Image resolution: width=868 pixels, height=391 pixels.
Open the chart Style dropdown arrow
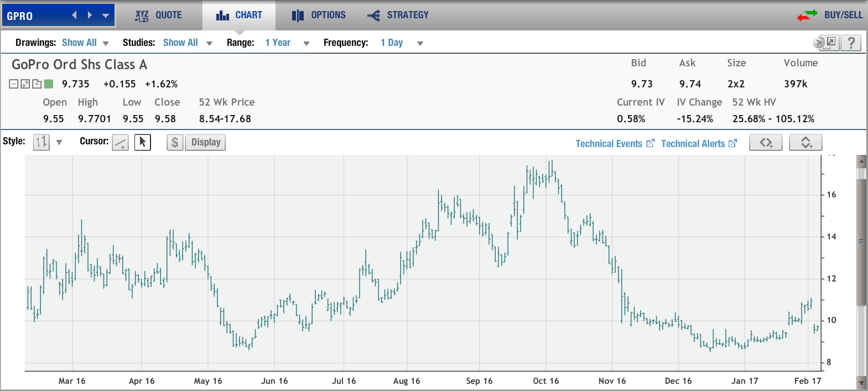[59, 143]
